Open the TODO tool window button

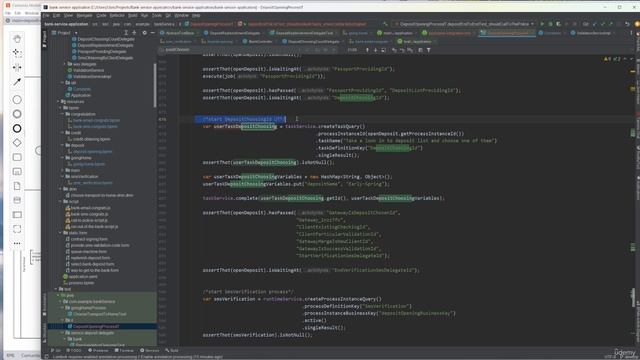[74, 350]
